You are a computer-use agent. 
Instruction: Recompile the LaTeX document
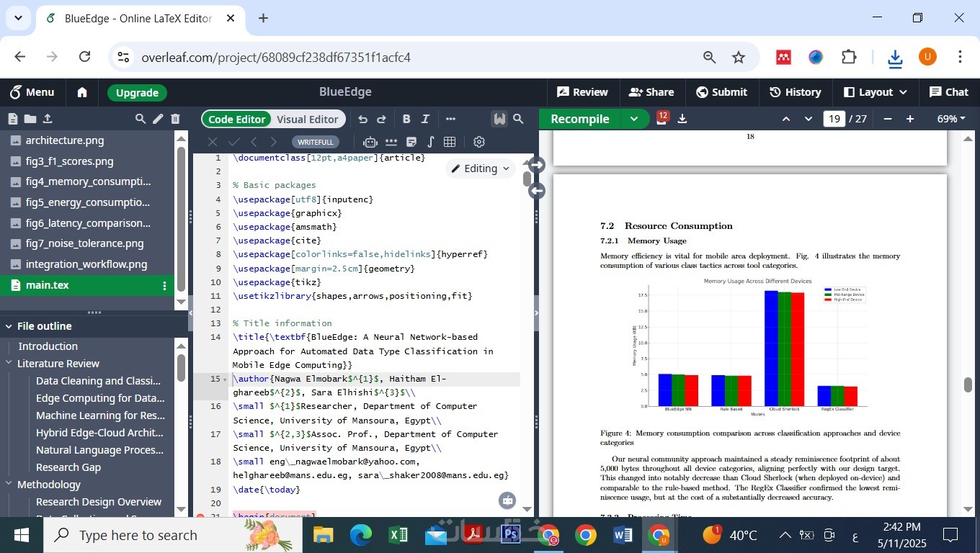[x=580, y=119]
